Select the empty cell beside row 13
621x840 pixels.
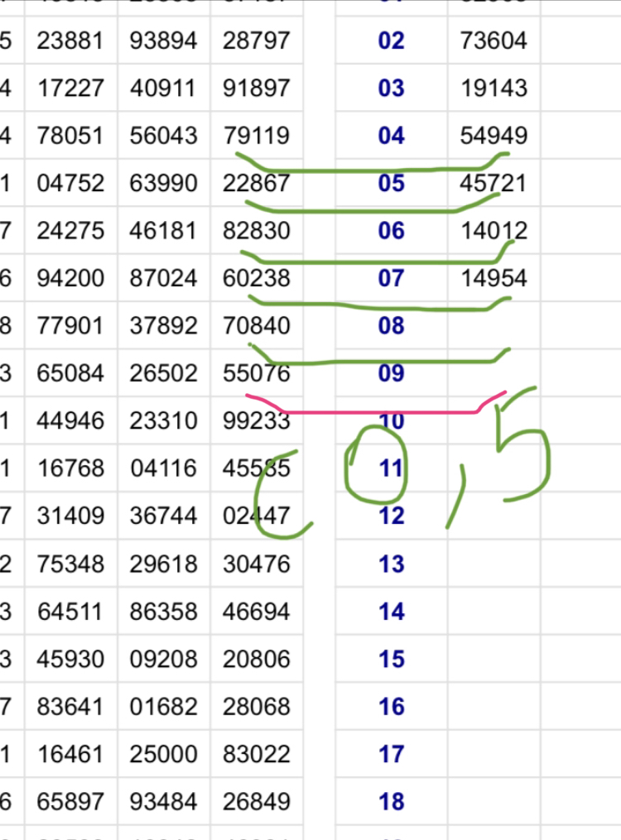(x=493, y=564)
